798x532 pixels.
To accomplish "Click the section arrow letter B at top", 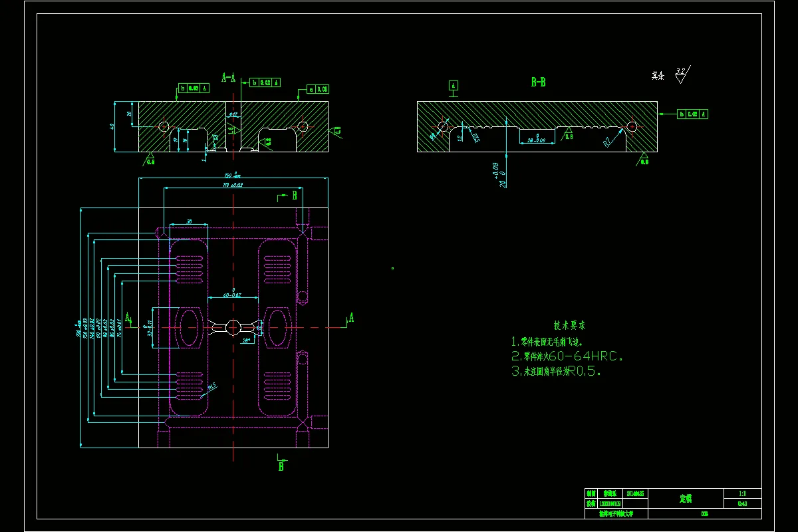I will pyautogui.click(x=294, y=196).
